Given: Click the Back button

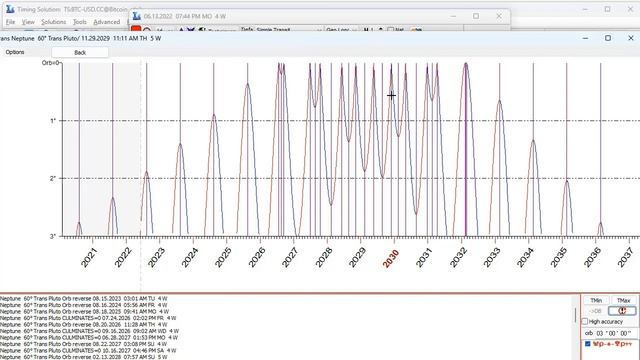Looking at the screenshot, I should click(x=80, y=52).
